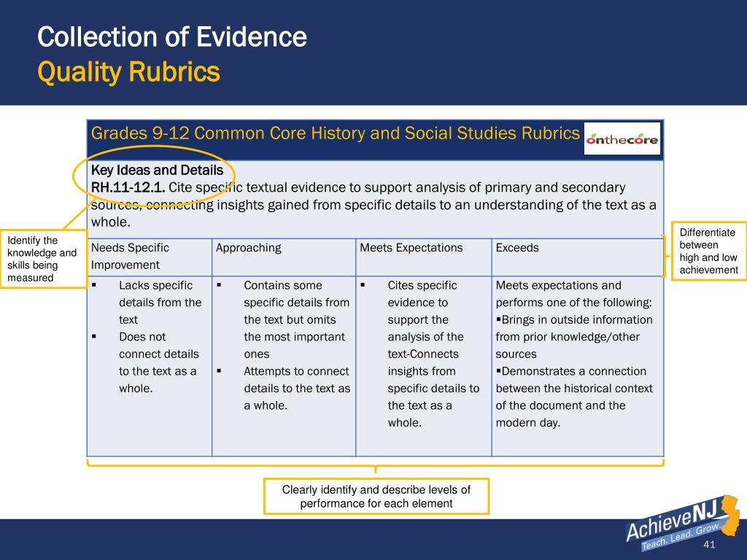The image size is (747, 560).
Task: Click 'Brings in outside information' bullet
Action: tap(574, 337)
